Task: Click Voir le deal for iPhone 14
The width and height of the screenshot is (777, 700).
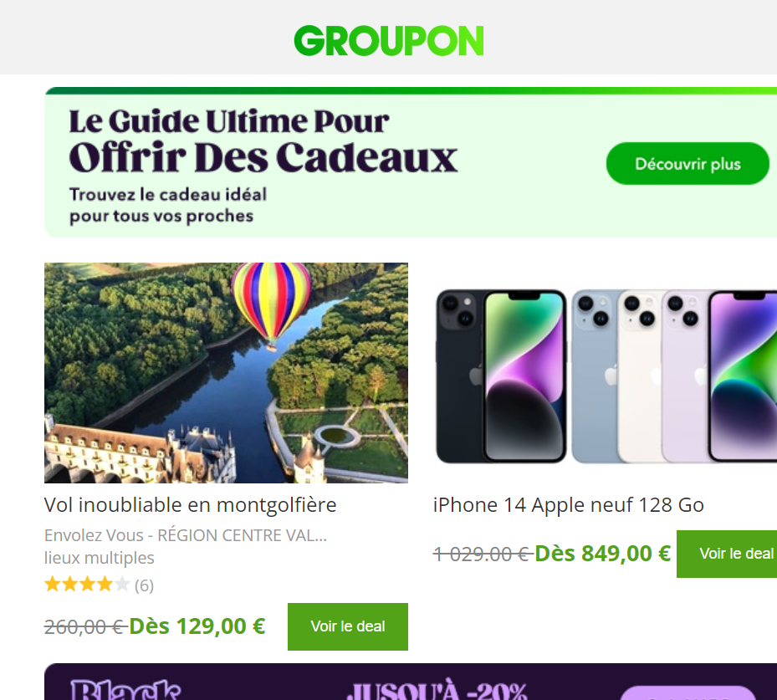Action: pos(727,554)
